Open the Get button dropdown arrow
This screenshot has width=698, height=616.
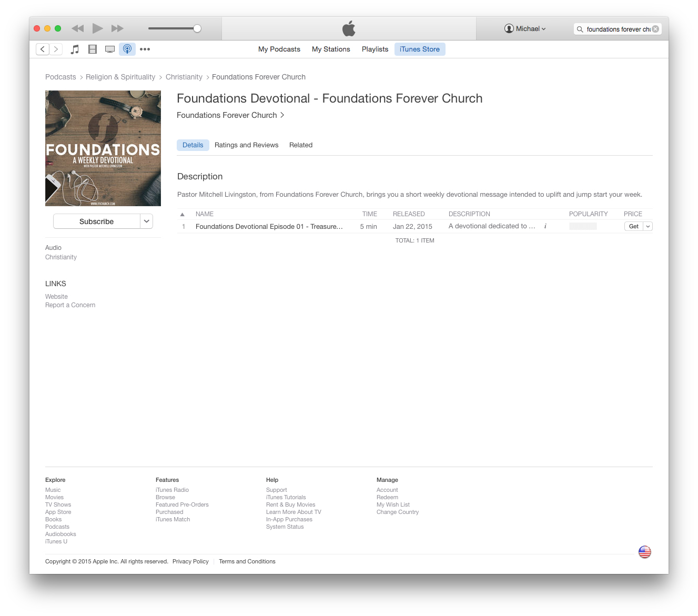(648, 226)
